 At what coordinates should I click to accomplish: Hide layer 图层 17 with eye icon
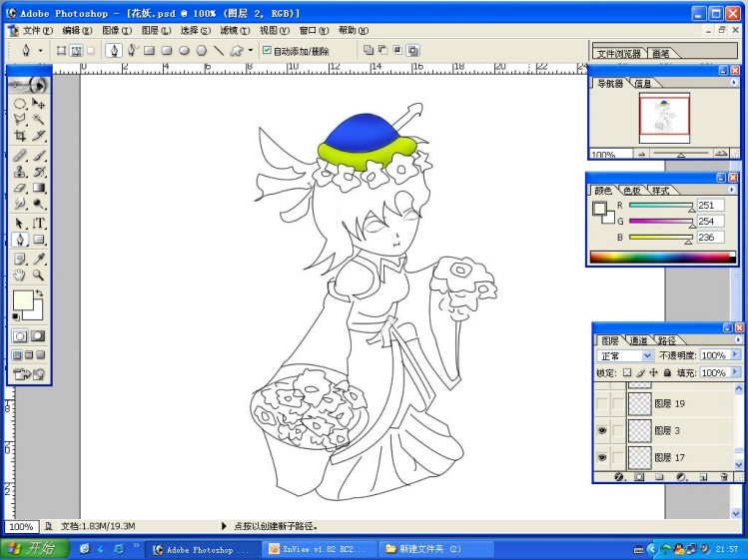[602, 458]
